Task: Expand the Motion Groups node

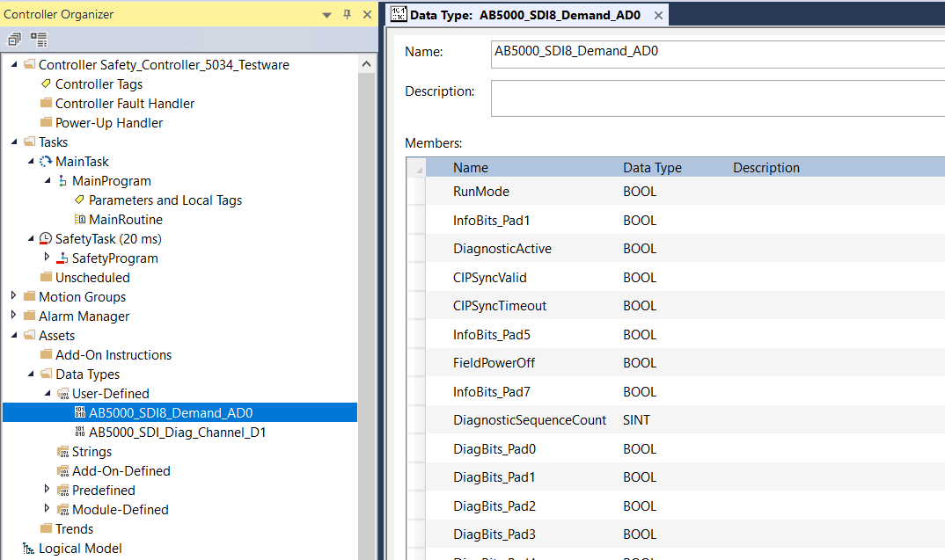Action: 11,296
